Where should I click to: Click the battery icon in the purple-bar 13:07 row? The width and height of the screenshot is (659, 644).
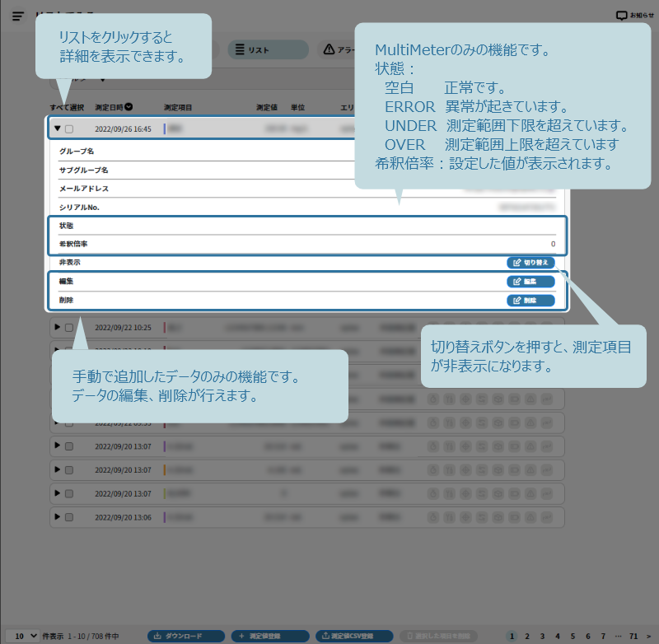[x=514, y=446]
